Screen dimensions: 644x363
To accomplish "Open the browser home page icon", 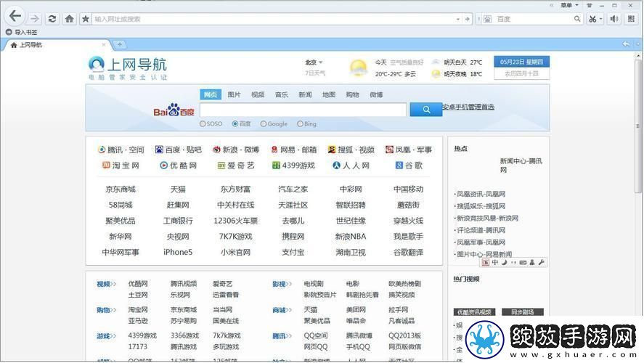I will 70,19.
